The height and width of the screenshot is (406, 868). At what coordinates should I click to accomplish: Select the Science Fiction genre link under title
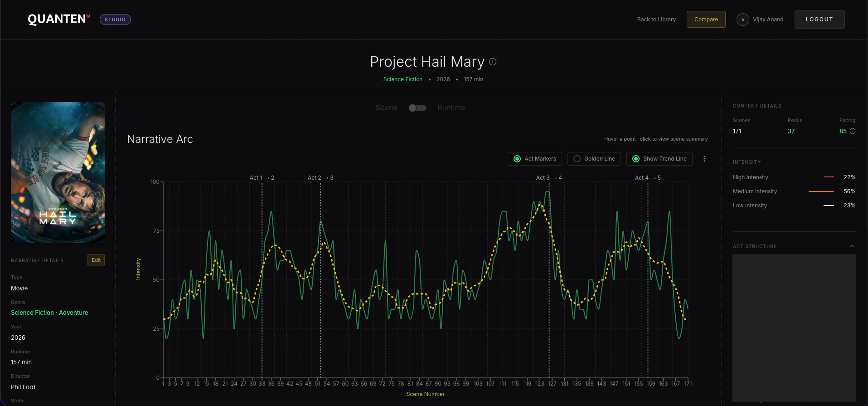(x=402, y=79)
